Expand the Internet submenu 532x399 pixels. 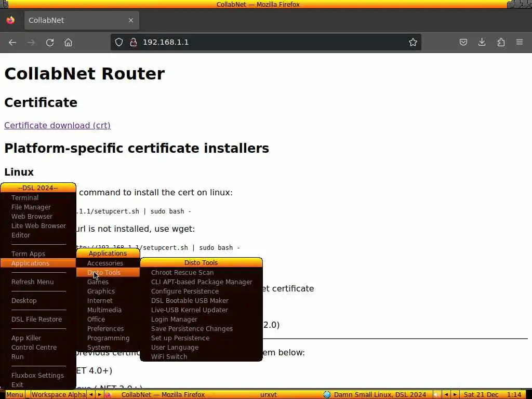point(108,300)
